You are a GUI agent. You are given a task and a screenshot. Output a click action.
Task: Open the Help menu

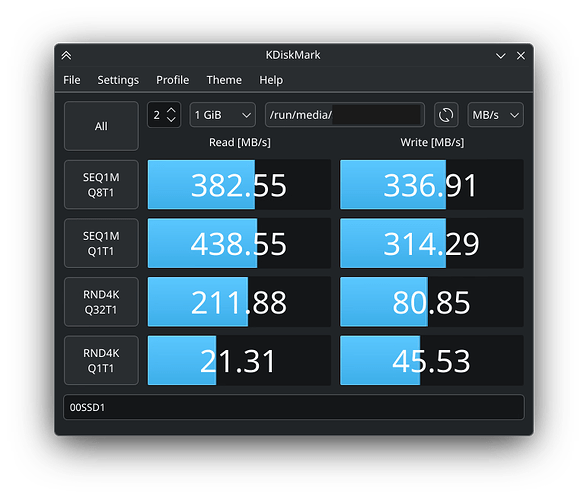[x=271, y=80]
